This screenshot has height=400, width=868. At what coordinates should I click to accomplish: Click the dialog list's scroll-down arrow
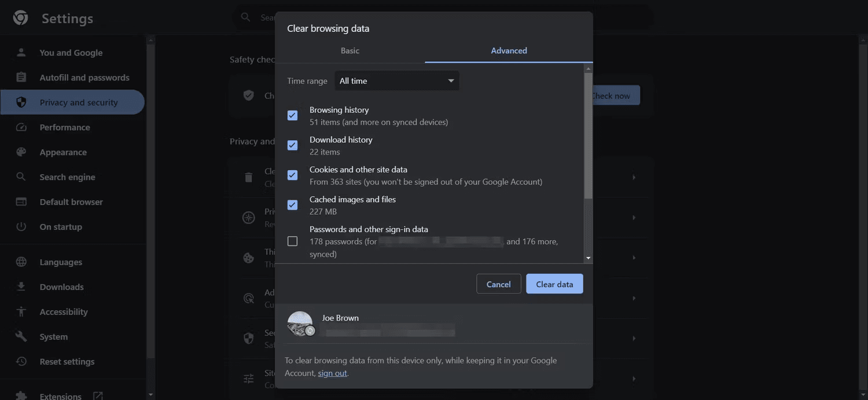pos(589,258)
